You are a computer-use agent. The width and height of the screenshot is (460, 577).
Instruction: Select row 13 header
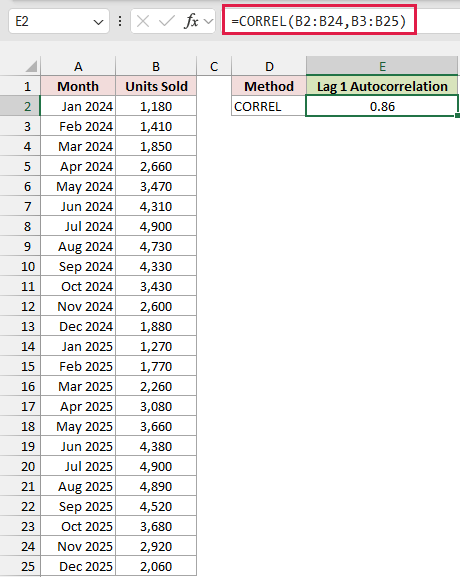[20, 326]
